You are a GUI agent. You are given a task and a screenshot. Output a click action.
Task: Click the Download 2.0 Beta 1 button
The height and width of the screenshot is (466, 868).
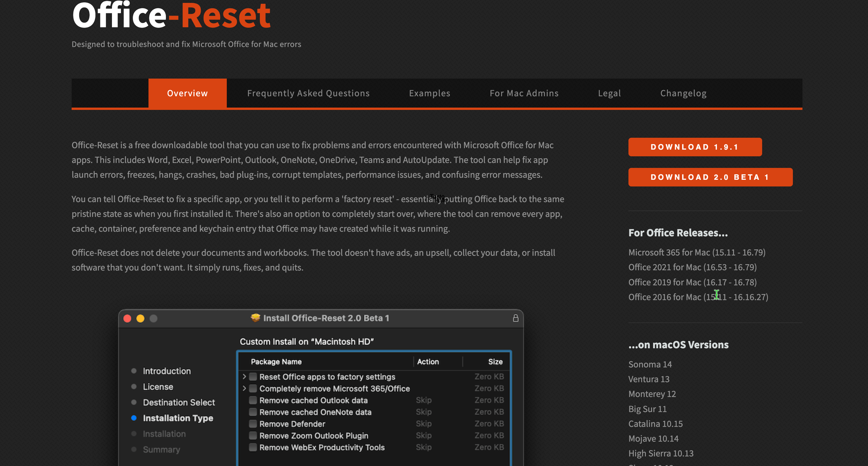(710, 177)
